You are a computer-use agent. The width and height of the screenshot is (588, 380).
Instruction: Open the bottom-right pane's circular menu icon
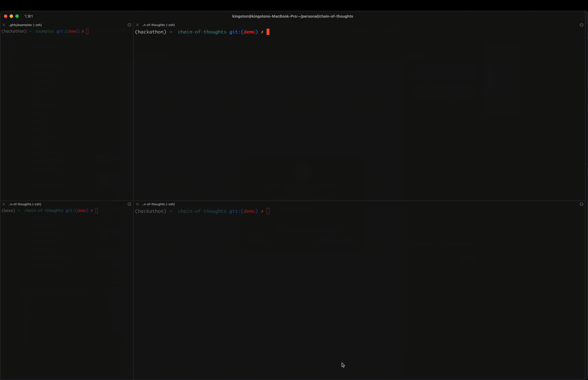pyautogui.click(x=582, y=204)
